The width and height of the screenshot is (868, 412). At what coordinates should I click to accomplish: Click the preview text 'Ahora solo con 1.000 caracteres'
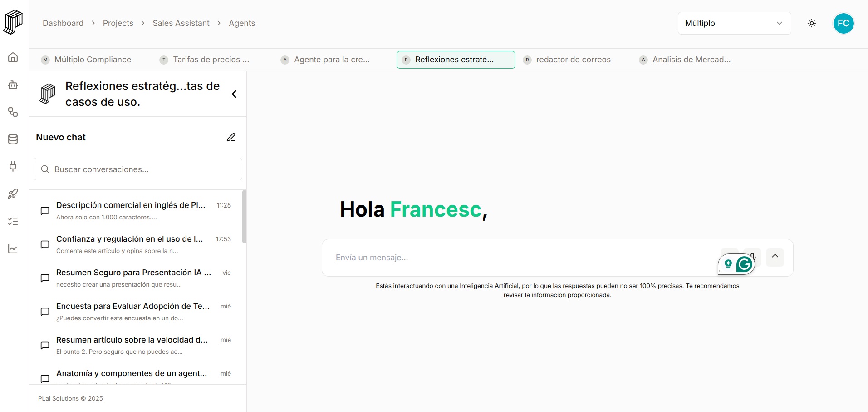[x=107, y=217]
